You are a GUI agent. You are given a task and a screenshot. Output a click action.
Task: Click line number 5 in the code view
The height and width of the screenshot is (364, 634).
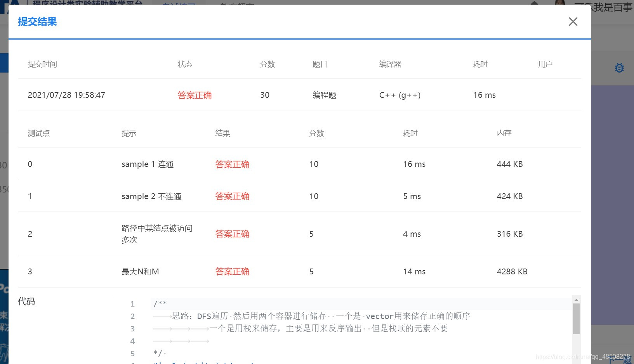[x=132, y=354]
